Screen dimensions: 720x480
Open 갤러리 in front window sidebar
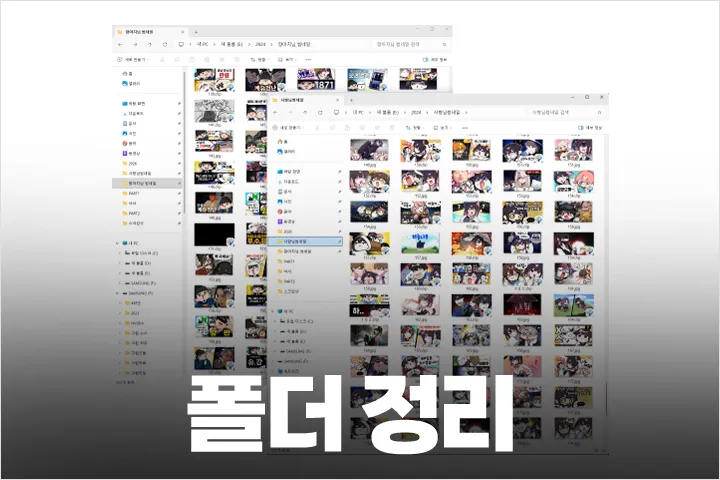point(286,152)
